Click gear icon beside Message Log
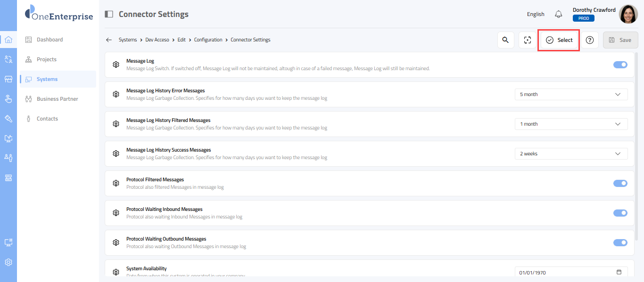This screenshot has height=282, width=644. click(x=116, y=64)
